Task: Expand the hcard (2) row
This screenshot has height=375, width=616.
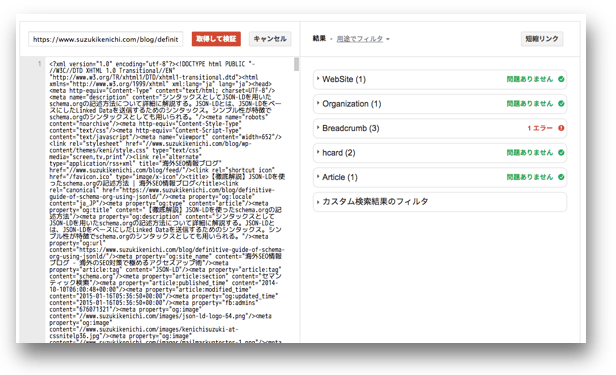Action: pos(440,153)
